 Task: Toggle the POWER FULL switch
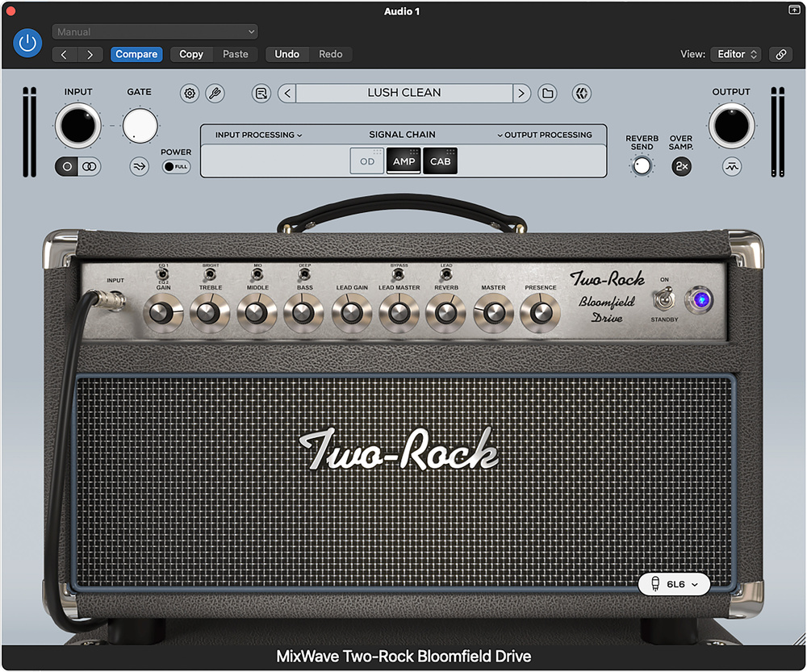(176, 167)
